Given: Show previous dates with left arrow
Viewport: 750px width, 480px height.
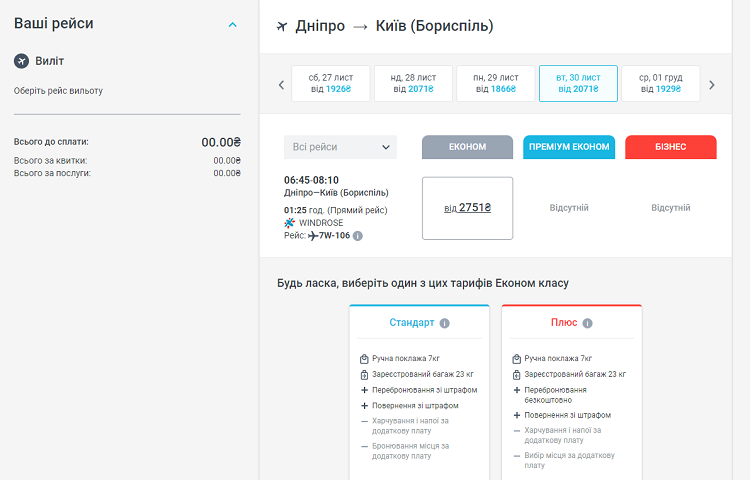Looking at the screenshot, I should [282, 85].
